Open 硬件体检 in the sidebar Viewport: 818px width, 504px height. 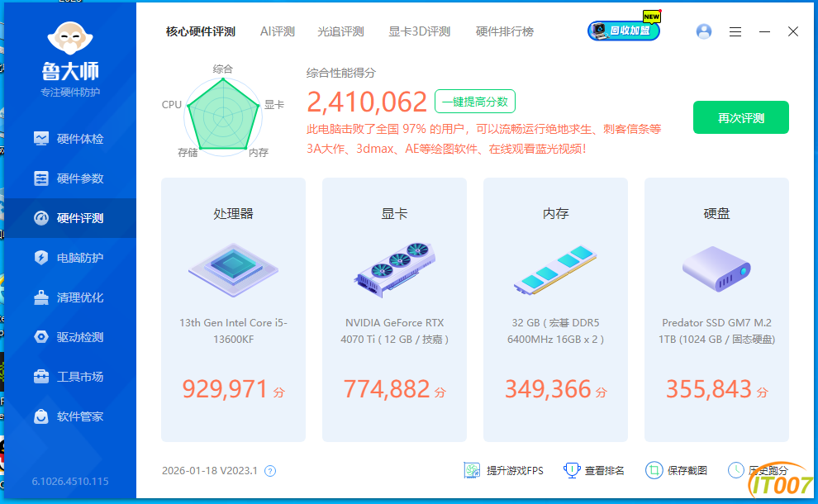[70, 139]
